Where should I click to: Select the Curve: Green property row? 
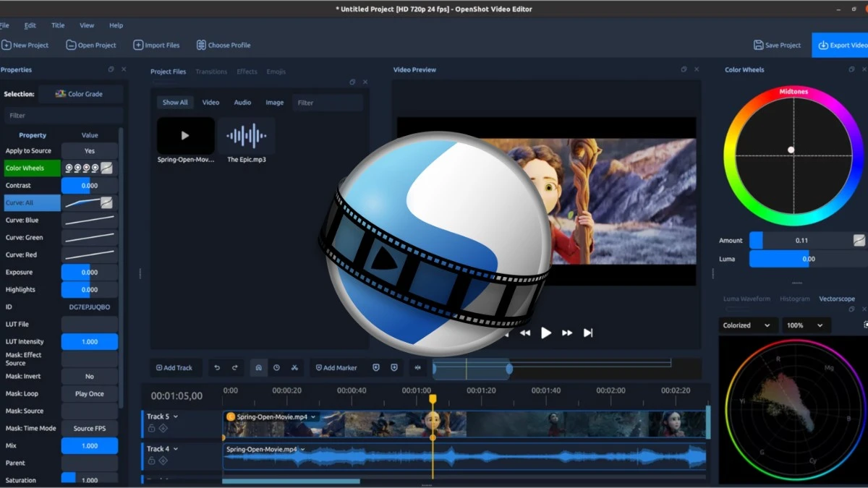click(x=61, y=238)
